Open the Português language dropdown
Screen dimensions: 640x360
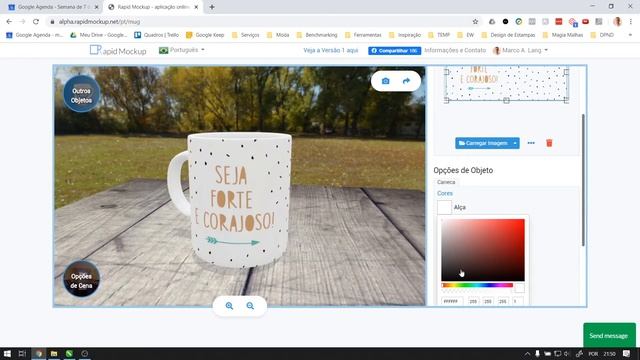[182, 50]
